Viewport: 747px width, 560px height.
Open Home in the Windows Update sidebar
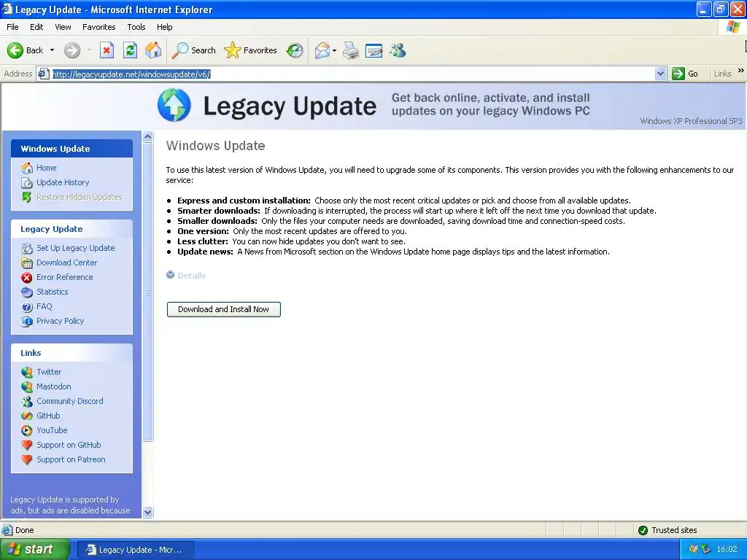coord(46,168)
